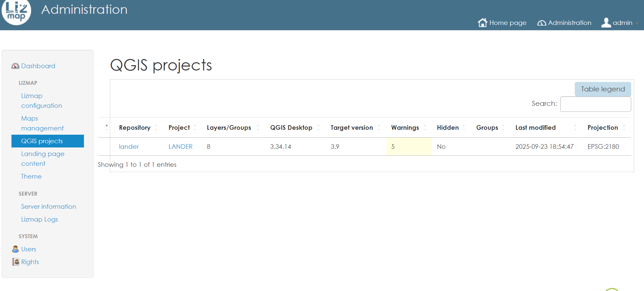Viewport: 644px width, 291px height.
Task: Sort by the Projection column header
Action: click(602, 127)
